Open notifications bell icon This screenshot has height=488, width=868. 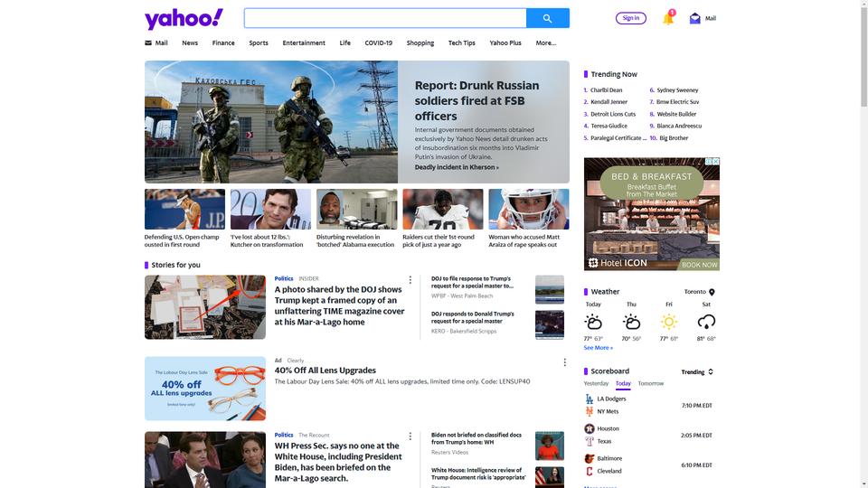click(x=668, y=18)
